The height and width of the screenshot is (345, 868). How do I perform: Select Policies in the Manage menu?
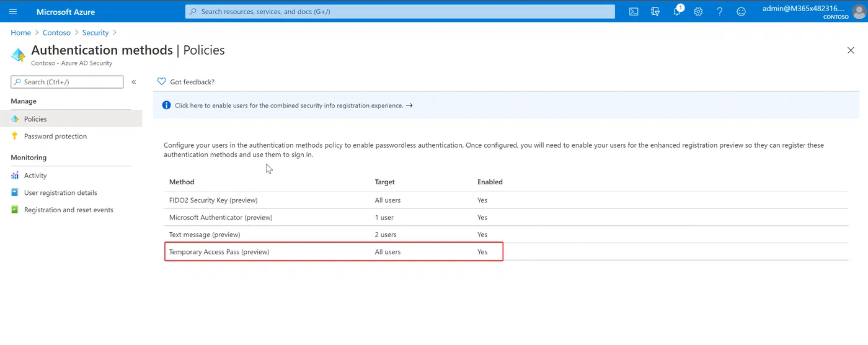coord(71,119)
